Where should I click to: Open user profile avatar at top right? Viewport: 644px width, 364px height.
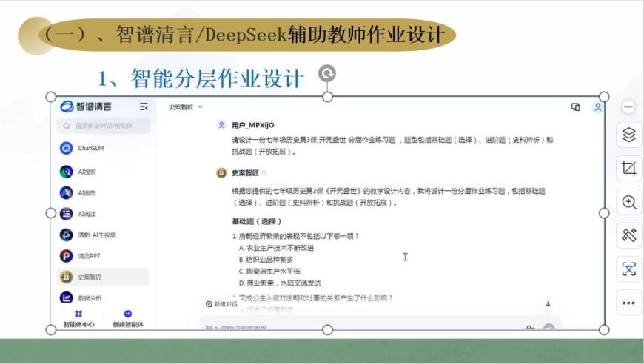tap(597, 107)
